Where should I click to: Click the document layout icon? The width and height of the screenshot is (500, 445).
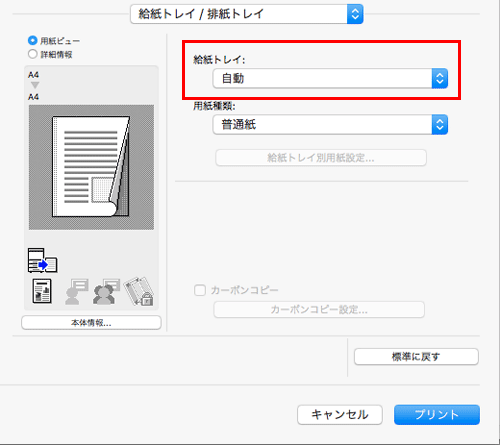coord(42,291)
